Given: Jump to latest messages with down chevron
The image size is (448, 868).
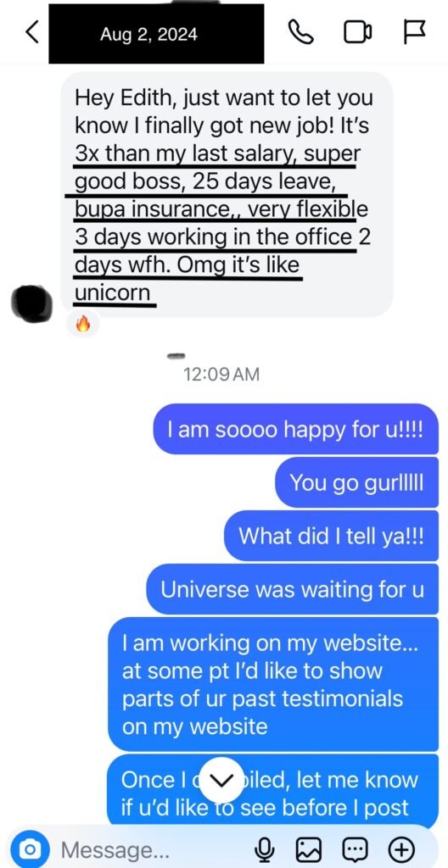Looking at the screenshot, I should 220,780.
